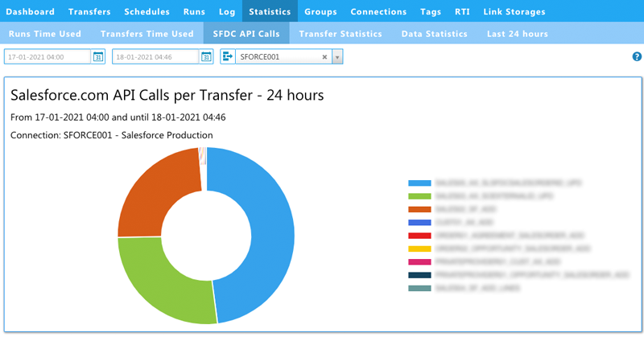Click the green legend swatch
This screenshot has height=337, width=644.
(419, 196)
